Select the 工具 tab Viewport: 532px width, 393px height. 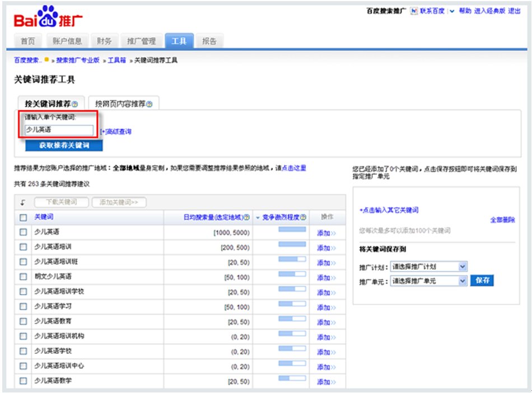(179, 41)
